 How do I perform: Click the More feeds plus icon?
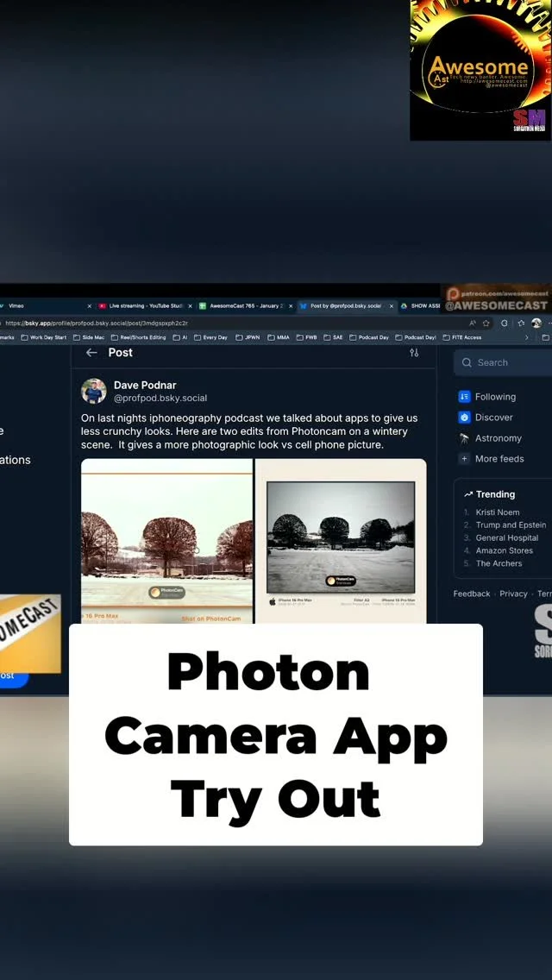464,459
